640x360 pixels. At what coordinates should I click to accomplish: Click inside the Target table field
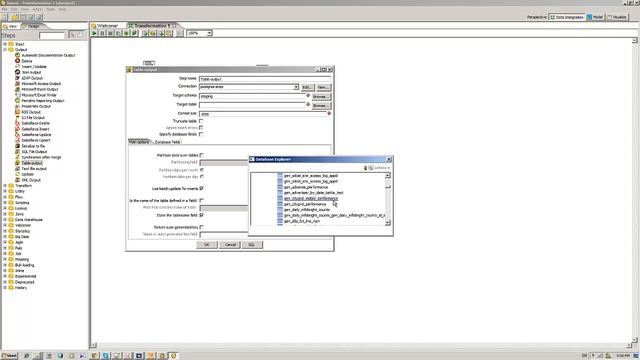[252, 105]
